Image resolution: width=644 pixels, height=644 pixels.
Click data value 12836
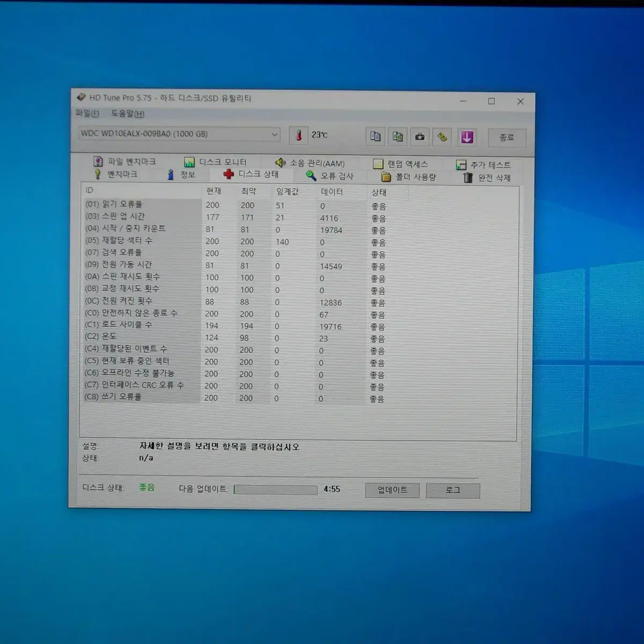click(331, 303)
